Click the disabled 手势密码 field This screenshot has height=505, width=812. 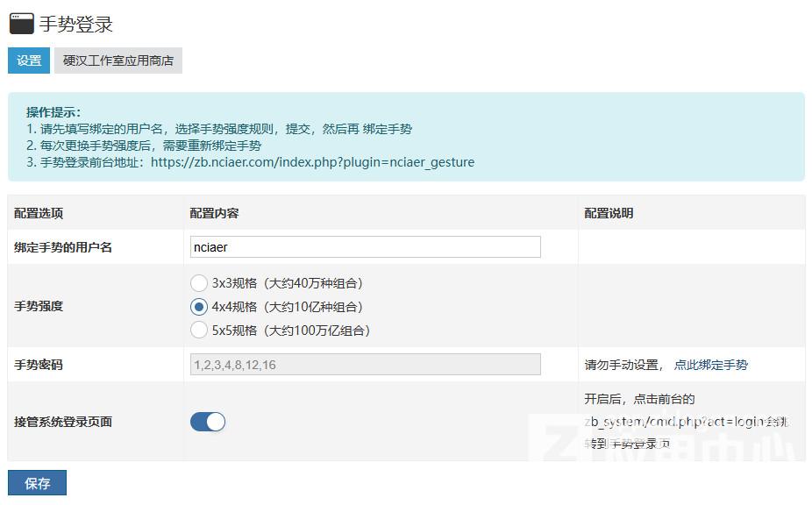(x=365, y=365)
